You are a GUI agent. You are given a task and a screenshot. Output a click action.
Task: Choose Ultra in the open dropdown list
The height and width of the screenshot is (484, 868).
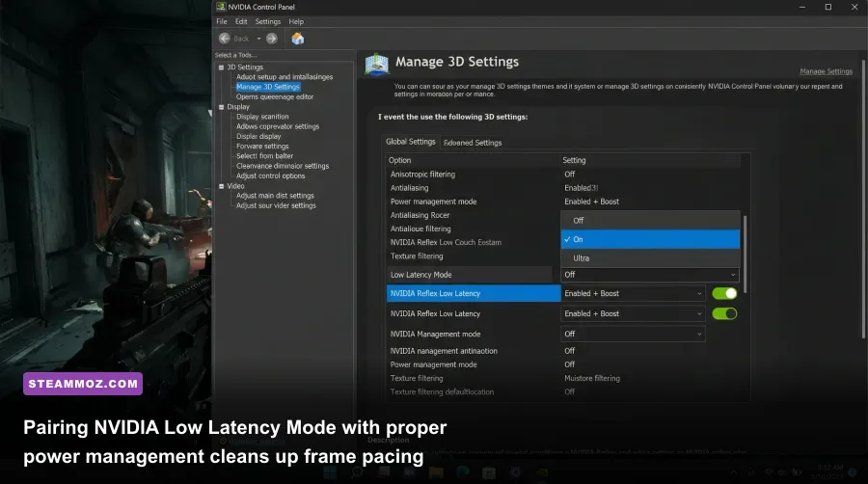(x=650, y=257)
